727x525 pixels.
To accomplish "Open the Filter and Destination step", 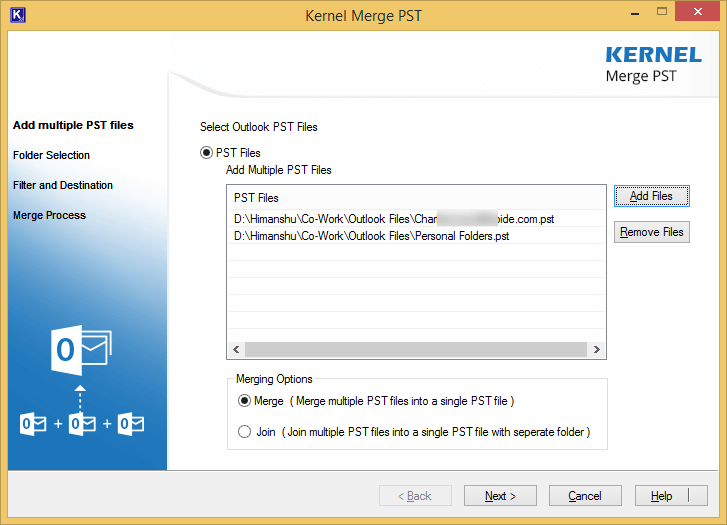I will point(63,186).
